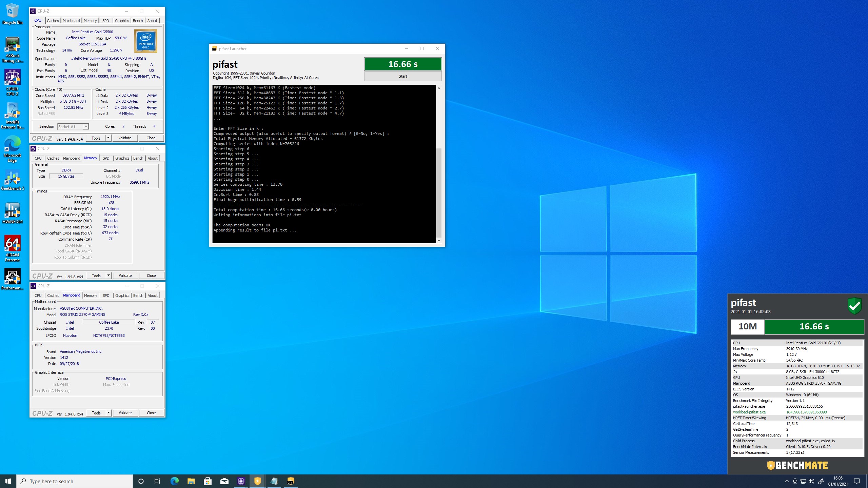Open Mail from the taskbar
This screenshot has width=868, height=488.
(224, 481)
